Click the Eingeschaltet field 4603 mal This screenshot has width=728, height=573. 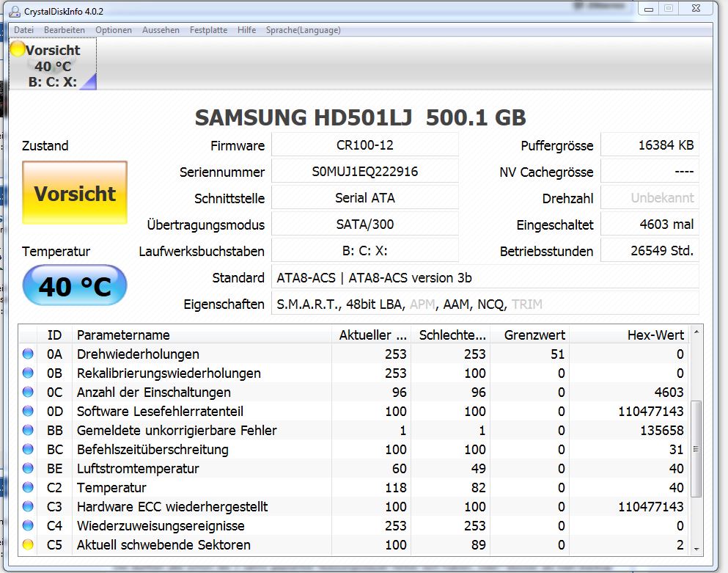pyautogui.click(x=650, y=225)
